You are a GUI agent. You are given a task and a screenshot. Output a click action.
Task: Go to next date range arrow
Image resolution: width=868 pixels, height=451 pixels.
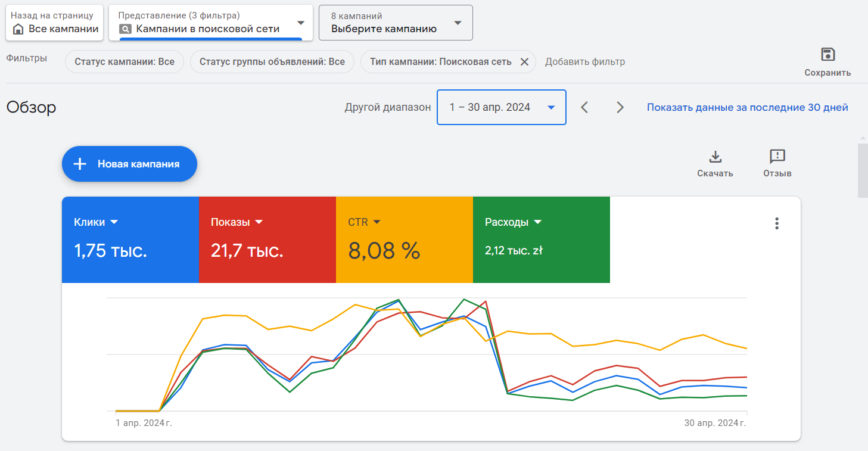coord(620,107)
